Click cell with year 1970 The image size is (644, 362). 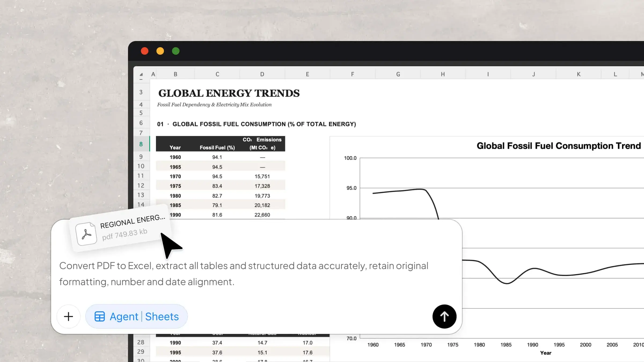[175, 176]
